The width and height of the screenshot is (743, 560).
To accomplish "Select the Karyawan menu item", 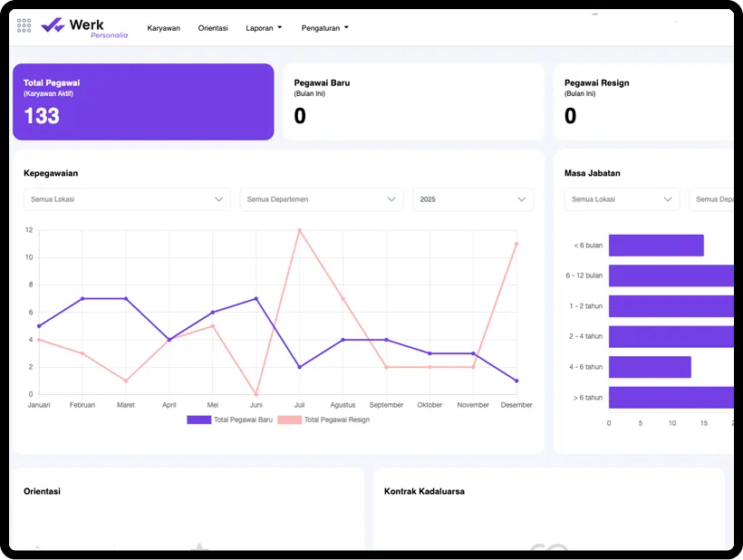I will [164, 28].
